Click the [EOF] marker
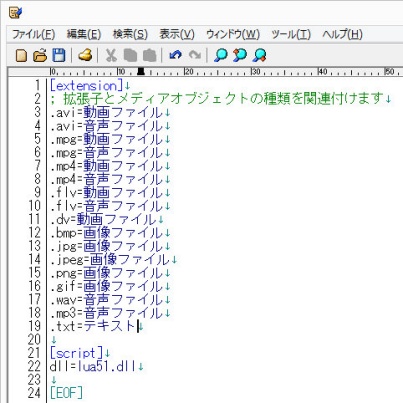Screen dimensions: 403x403 66,393
